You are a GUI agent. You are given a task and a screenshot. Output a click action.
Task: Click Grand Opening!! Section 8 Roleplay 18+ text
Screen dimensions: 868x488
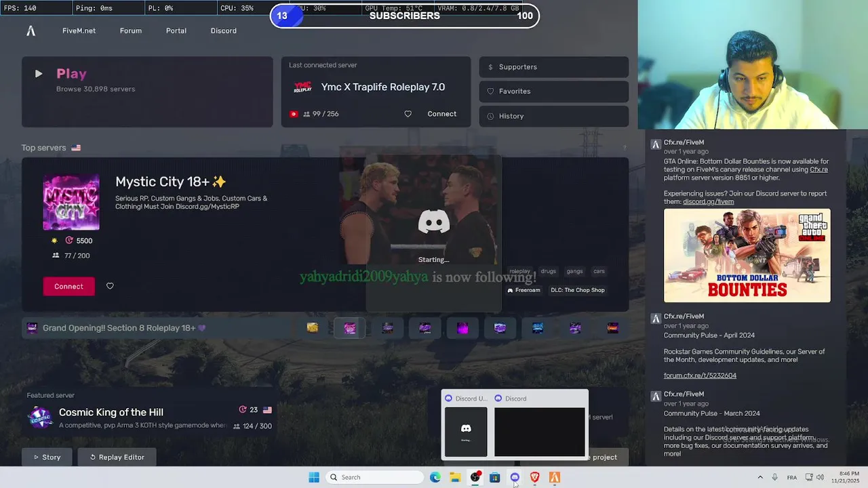tap(119, 328)
